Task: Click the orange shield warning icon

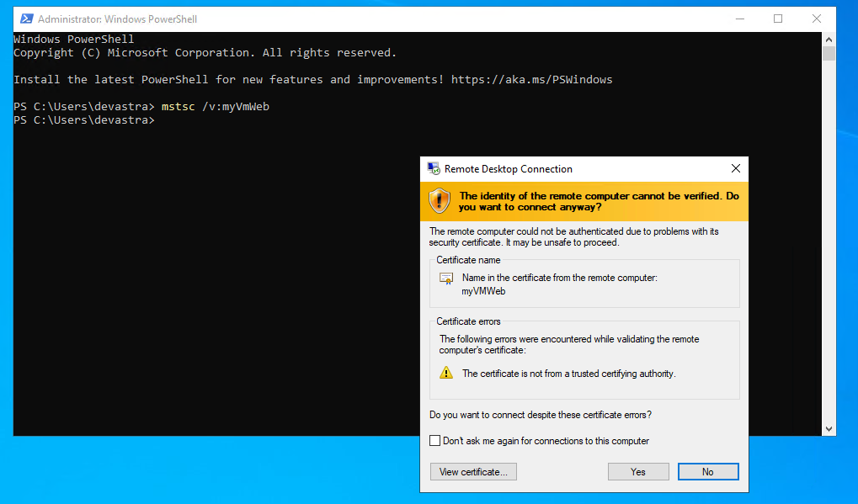Action: pyautogui.click(x=440, y=201)
